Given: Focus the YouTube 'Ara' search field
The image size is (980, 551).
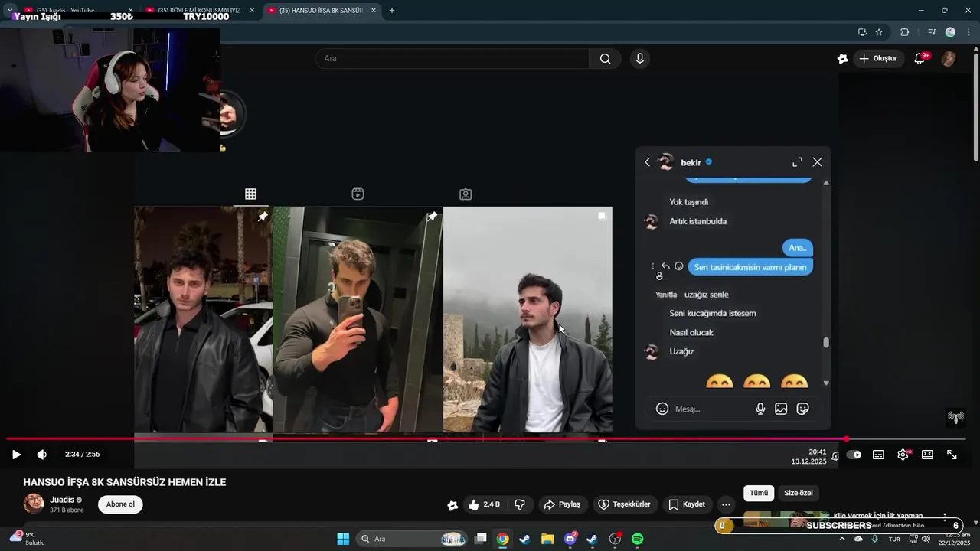Looking at the screenshot, I should [x=452, y=59].
